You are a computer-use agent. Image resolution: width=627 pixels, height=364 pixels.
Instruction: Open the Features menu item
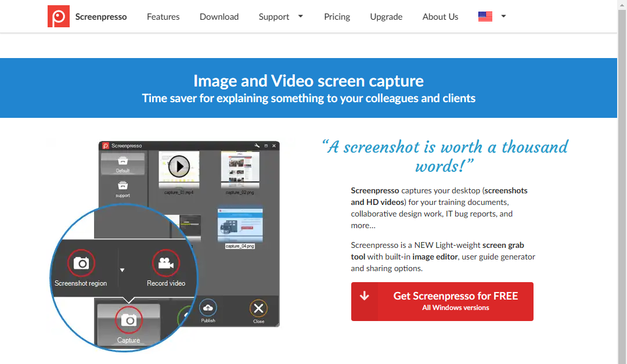click(x=163, y=17)
